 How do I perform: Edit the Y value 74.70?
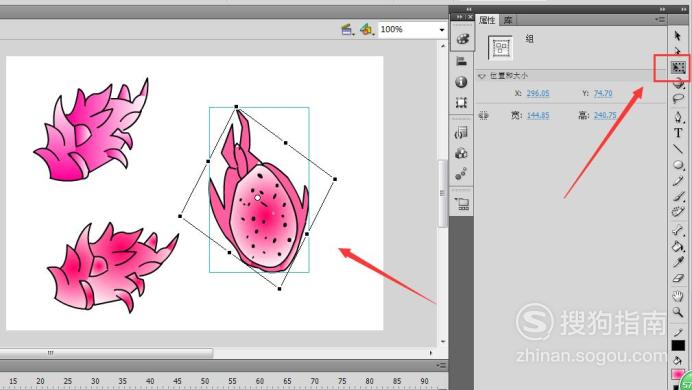coord(603,93)
